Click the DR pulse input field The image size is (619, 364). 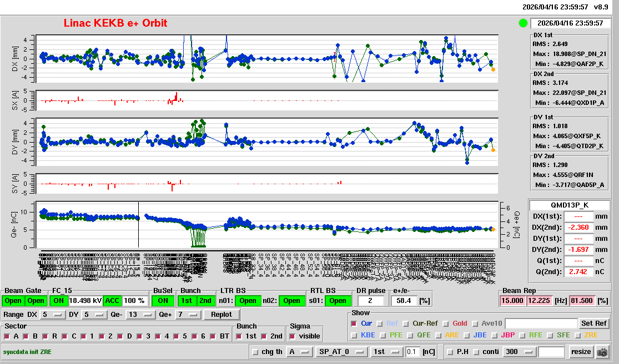click(371, 301)
